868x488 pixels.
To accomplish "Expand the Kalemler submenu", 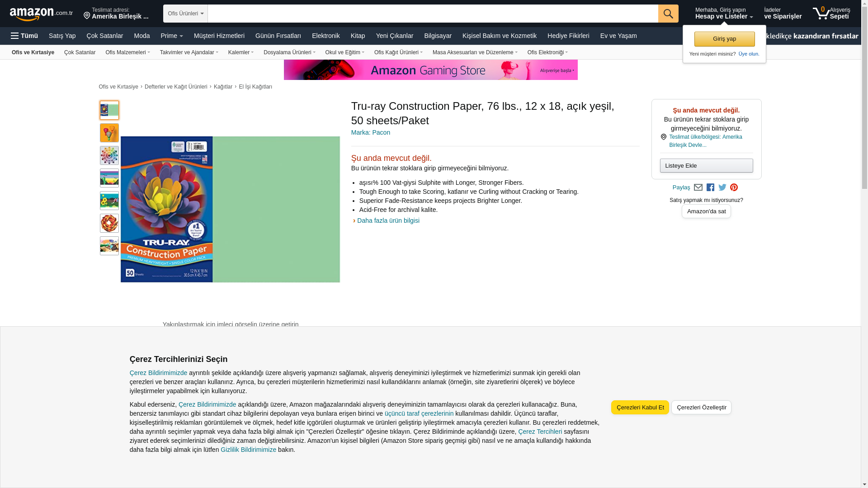I will pos(241,52).
